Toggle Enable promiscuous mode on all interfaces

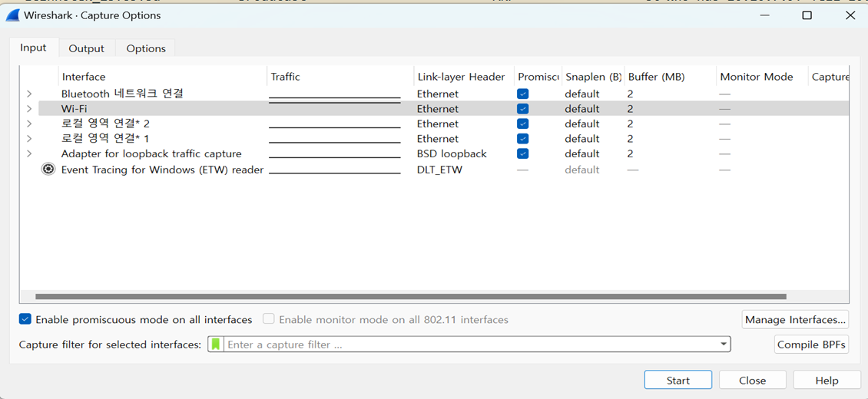25,319
